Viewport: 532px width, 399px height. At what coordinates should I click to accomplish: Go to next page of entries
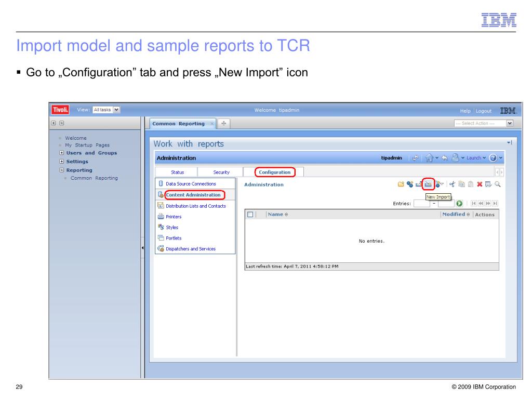(x=488, y=203)
